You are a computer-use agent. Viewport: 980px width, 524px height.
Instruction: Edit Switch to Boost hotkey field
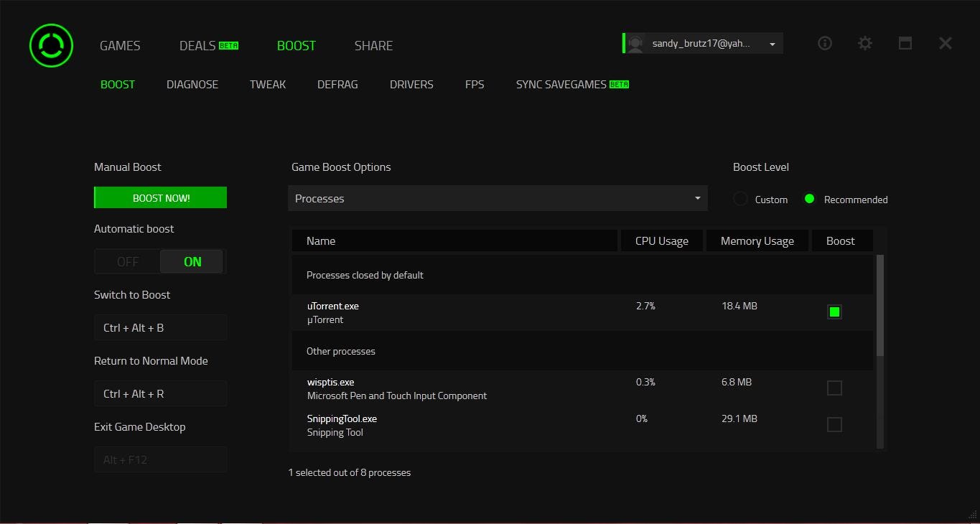click(161, 327)
